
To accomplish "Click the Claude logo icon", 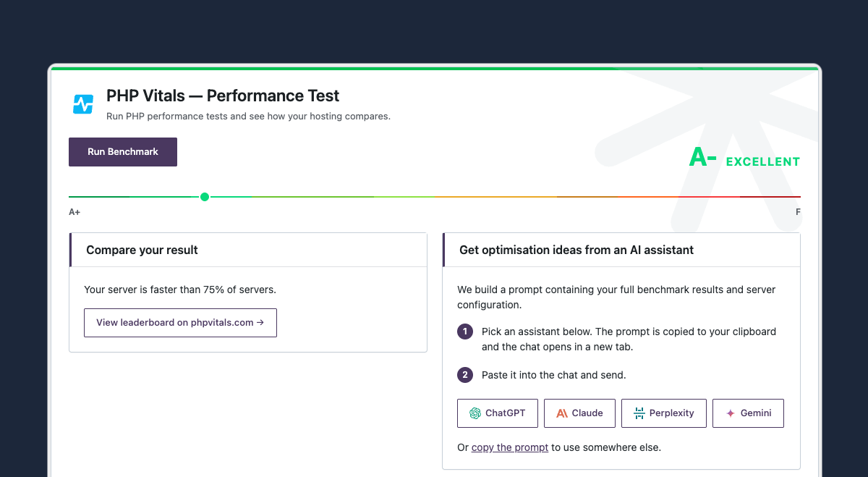I will pos(562,413).
